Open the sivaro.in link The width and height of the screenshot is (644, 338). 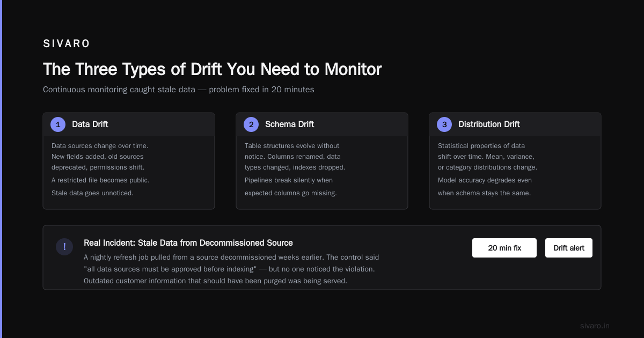tap(595, 326)
